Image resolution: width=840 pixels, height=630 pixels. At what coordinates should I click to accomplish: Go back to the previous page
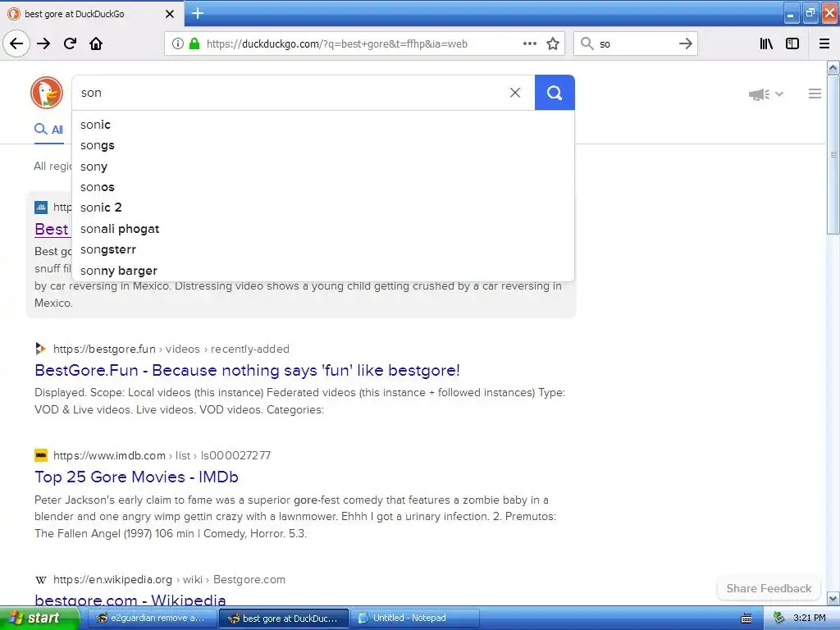pyautogui.click(x=16, y=43)
